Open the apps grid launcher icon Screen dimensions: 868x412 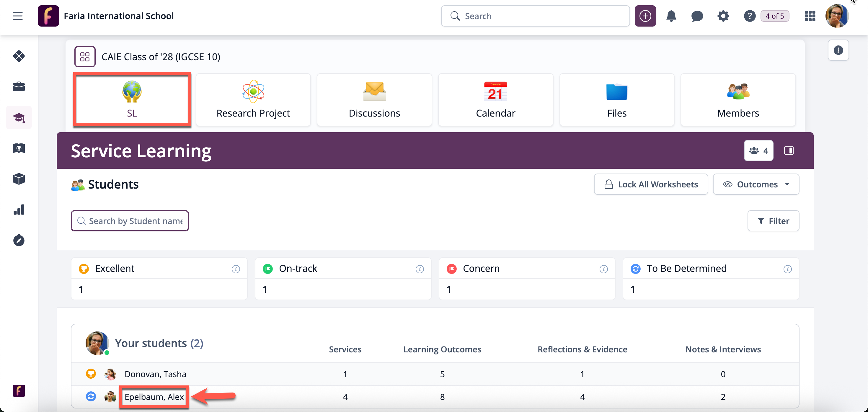[810, 16]
